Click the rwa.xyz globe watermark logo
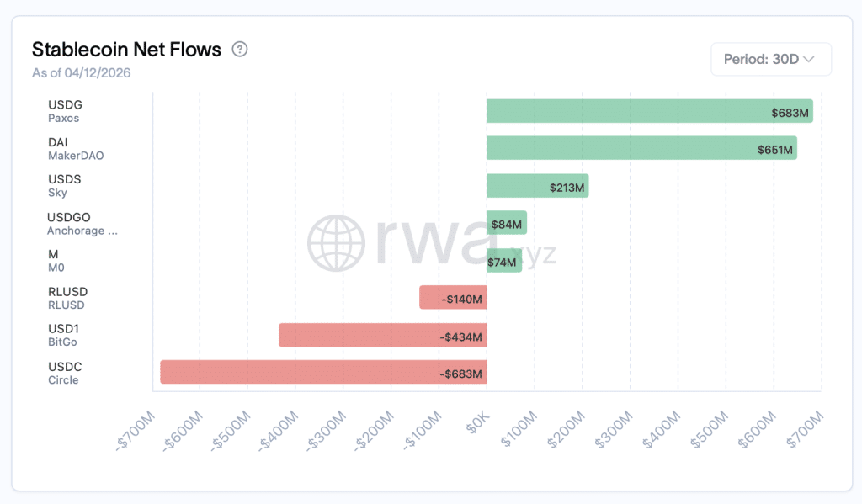 tap(336, 243)
